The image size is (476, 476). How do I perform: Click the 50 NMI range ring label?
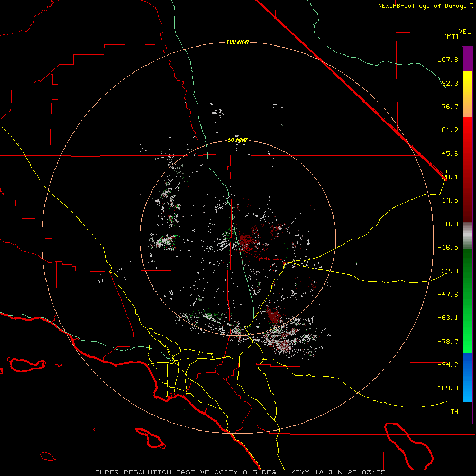pos(237,140)
